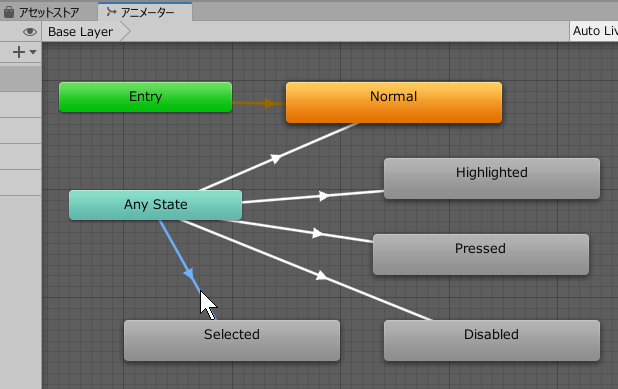This screenshot has height=389, width=618.
Task: Click the asset store bag icon
Action: pyautogui.click(x=9, y=12)
